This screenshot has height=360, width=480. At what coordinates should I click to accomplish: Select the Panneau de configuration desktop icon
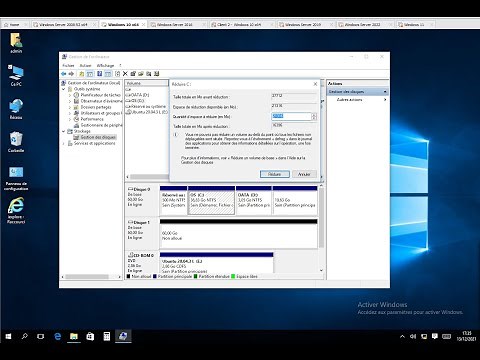click(16, 178)
